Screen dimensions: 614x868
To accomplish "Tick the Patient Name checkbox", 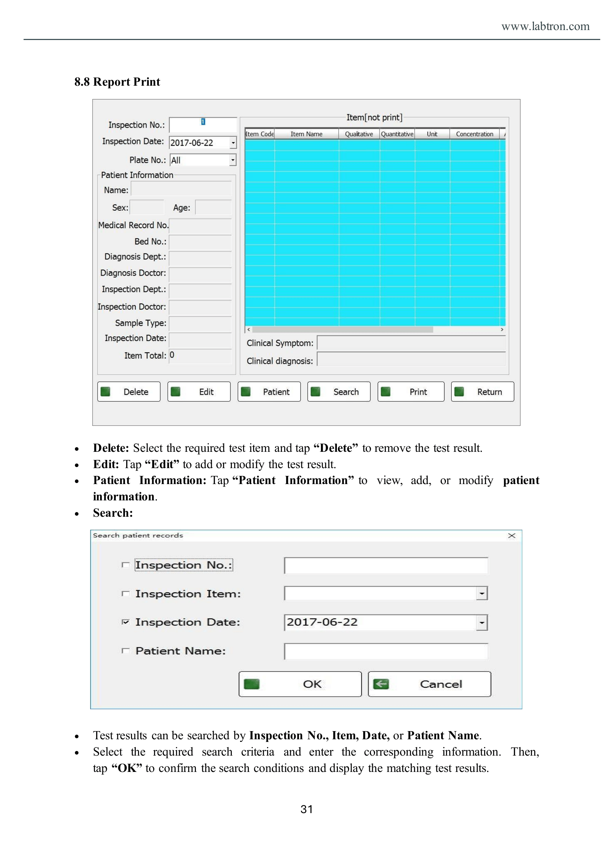I will pyautogui.click(x=125, y=651).
